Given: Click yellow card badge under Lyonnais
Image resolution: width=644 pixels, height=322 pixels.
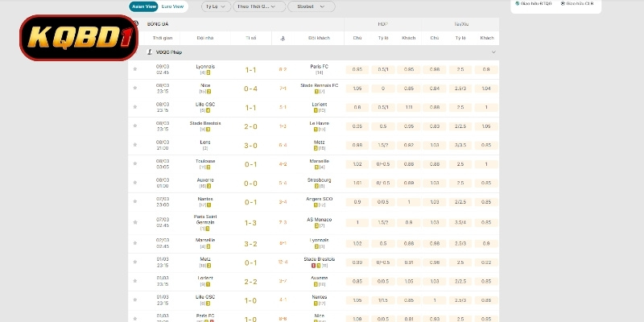Looking at the screenshot, I should tap(208, 73).
